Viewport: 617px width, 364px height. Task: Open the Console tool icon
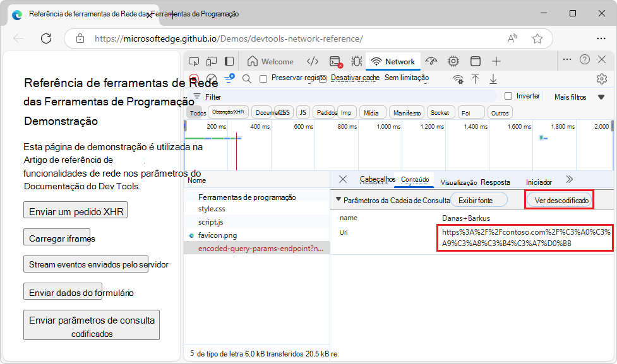[x=335, y=61]
